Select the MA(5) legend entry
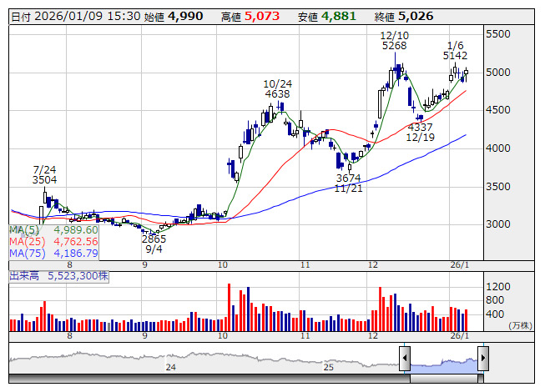Image resolution: width=545 pixels, height=392 pixels. pos(53,229)
